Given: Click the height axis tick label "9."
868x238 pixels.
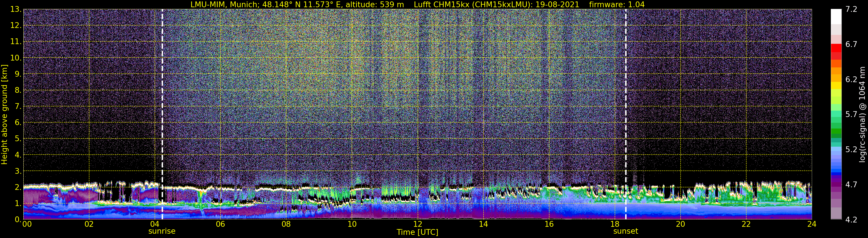Looking at the screenshot, I should (x=18, y=74).
